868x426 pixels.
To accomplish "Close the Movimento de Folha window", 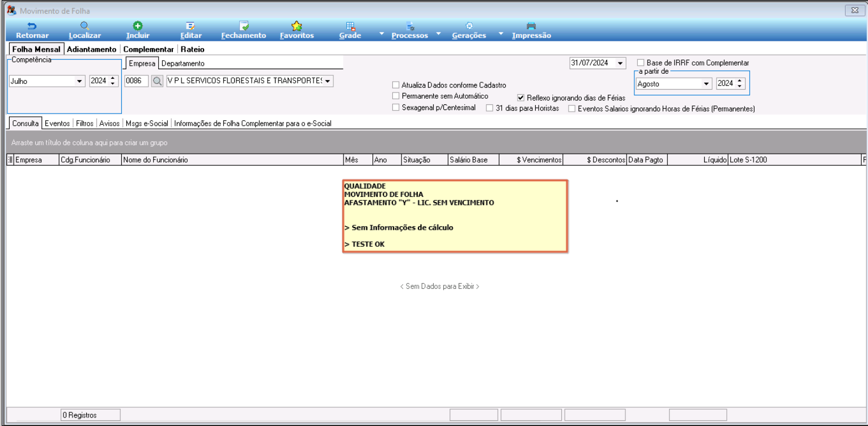I will click(854, 10).
